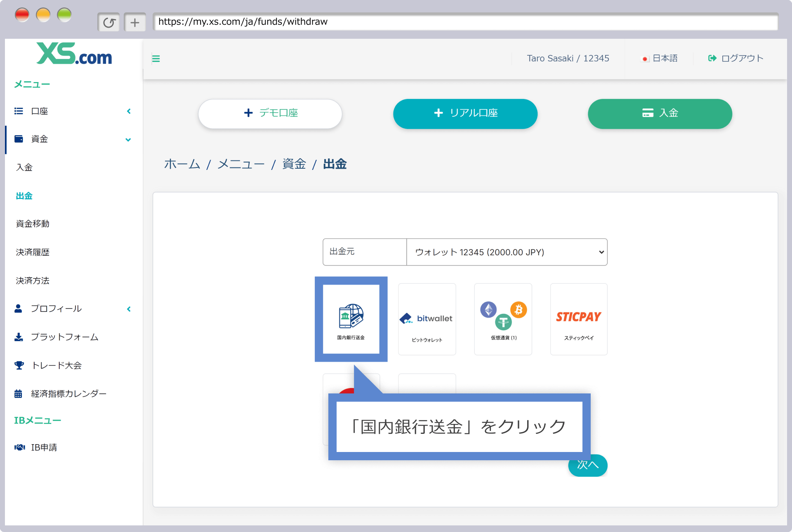Open the 出金元 wallet dropdown
Image resolution: width=792 pixels, height=532 pixels.
pos(507,252)
